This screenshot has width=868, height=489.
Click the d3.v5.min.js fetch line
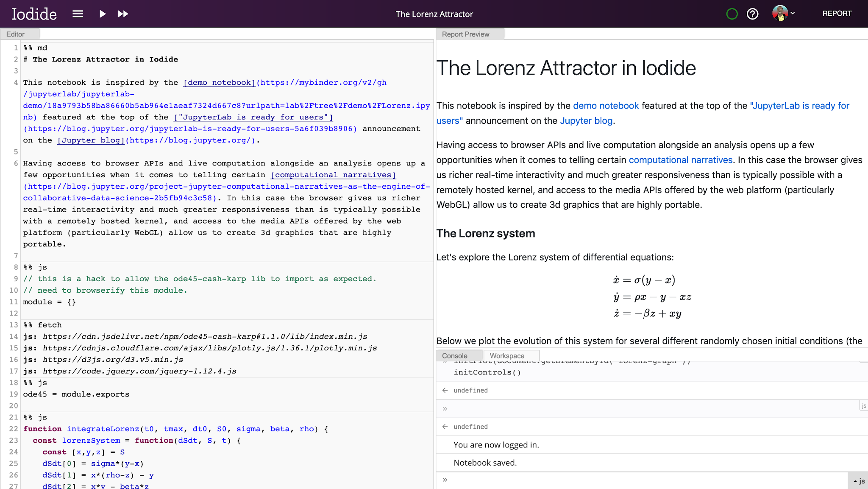[103, 360]
